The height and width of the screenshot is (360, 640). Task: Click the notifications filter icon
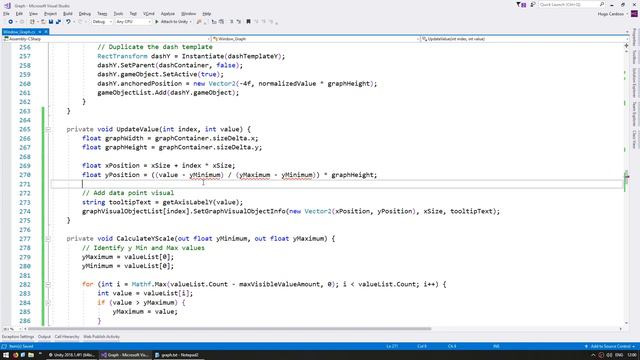coord(521,4)
